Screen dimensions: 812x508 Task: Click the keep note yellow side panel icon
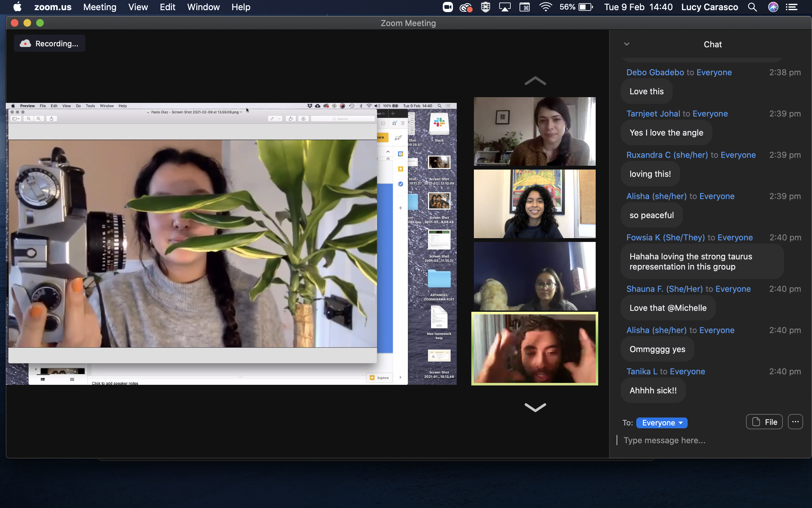(x=400, y=169)
